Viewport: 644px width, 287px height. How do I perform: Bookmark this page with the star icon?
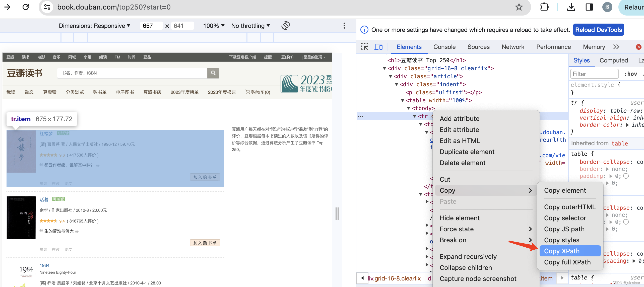[x=519, y=7]
